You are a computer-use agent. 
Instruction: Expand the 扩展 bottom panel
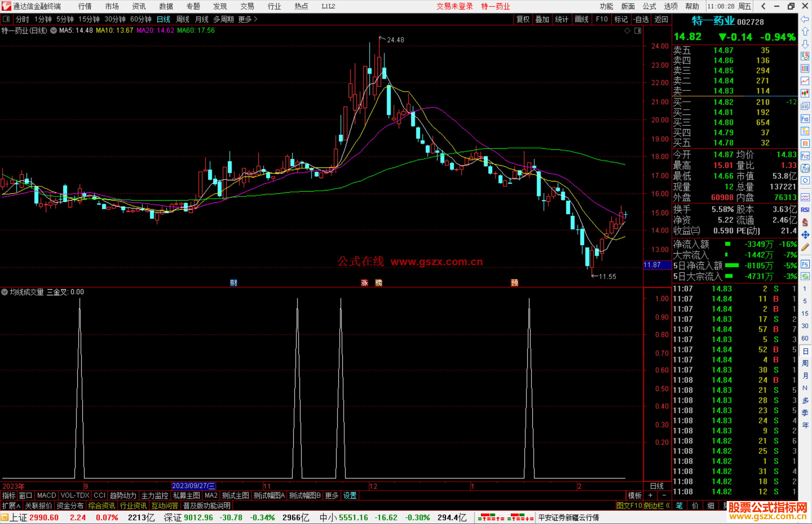tap(11, 506)
